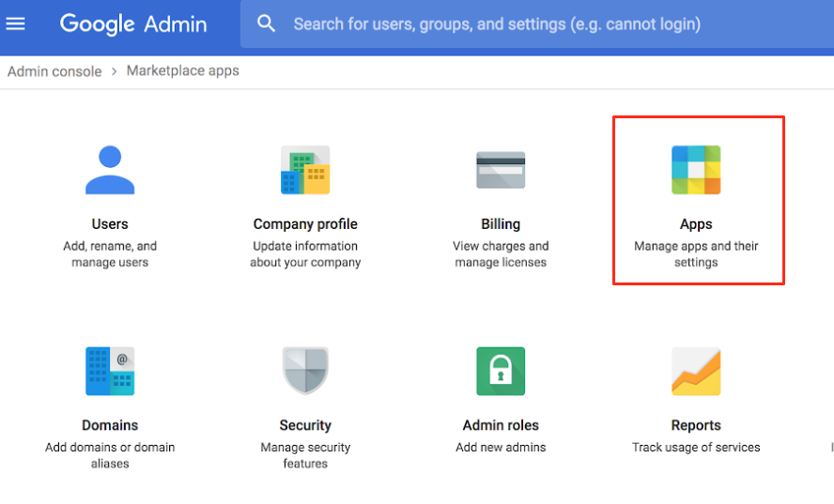Screen dimensions: 834x504
Task: Open the Admin roles padlock icon
Action: click(x=501, y=371)
